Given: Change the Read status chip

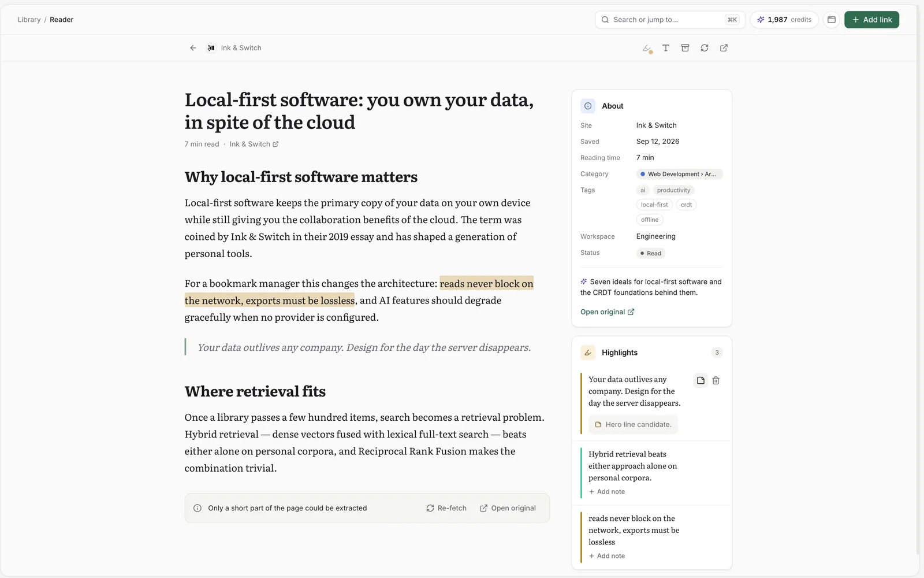Looking at the screenshot, I should coord(651,253).
